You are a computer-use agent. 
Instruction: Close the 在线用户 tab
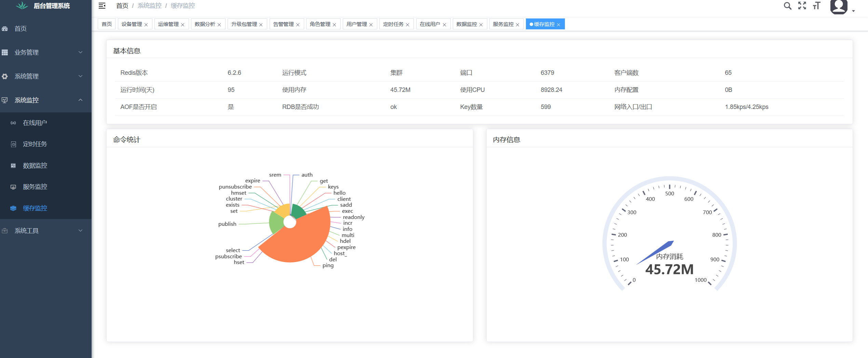(x=444, y=25)
